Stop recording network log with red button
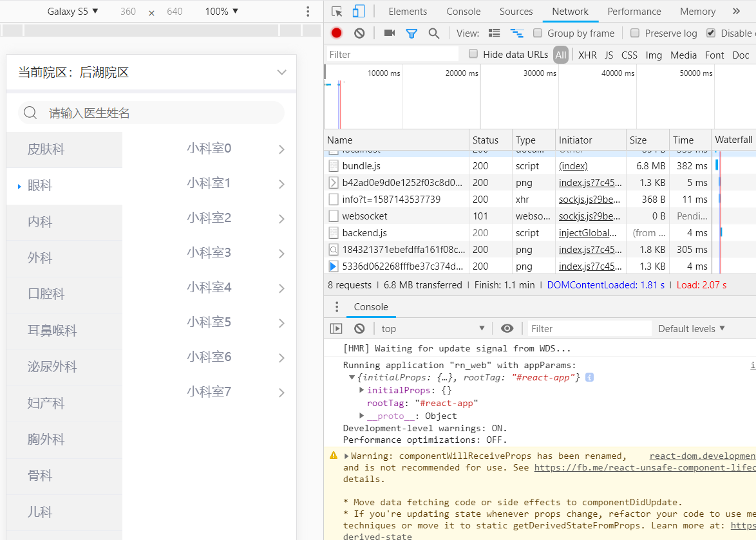Image resolution: width=756 pixels, height=540 pixels. click(x=336, y=33)
